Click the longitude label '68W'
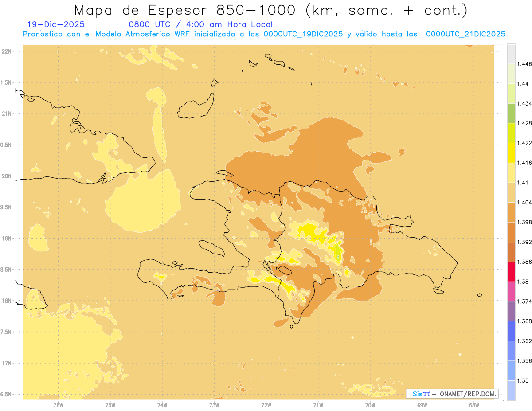The image size is (532, 411). 474,405
